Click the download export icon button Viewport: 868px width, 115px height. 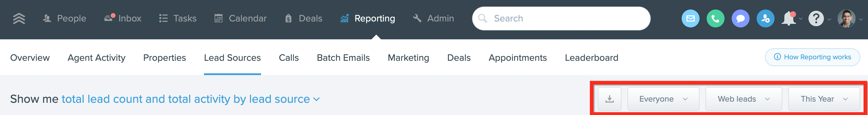click(x=609, y=99)
